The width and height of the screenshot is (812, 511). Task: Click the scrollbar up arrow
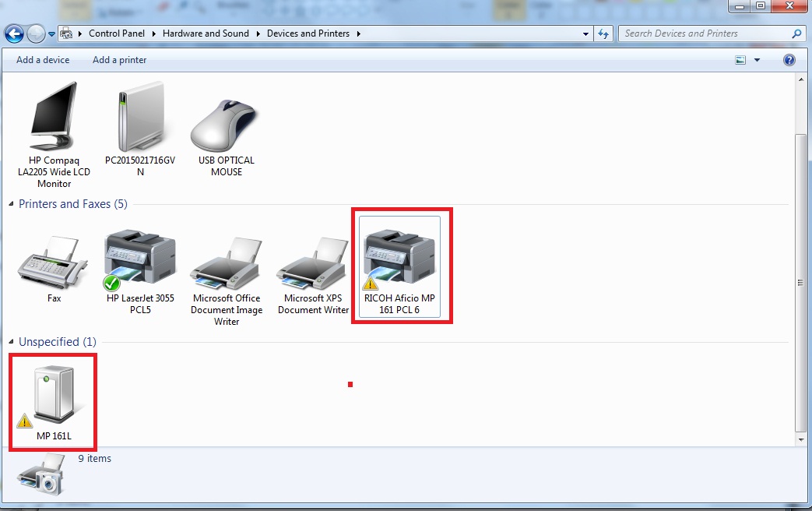click(x=800, y=79)
